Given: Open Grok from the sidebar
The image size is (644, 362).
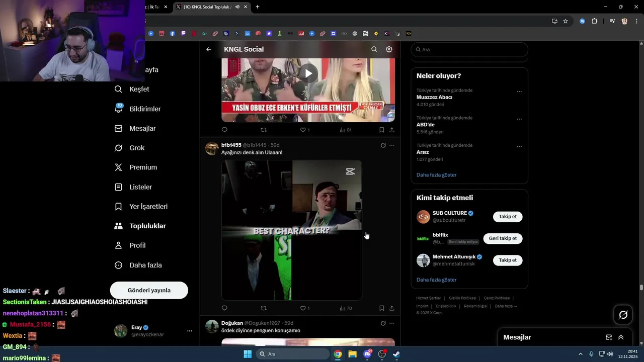Looking at the screenshot, I should pyautogui.click(x=130, y=148).
